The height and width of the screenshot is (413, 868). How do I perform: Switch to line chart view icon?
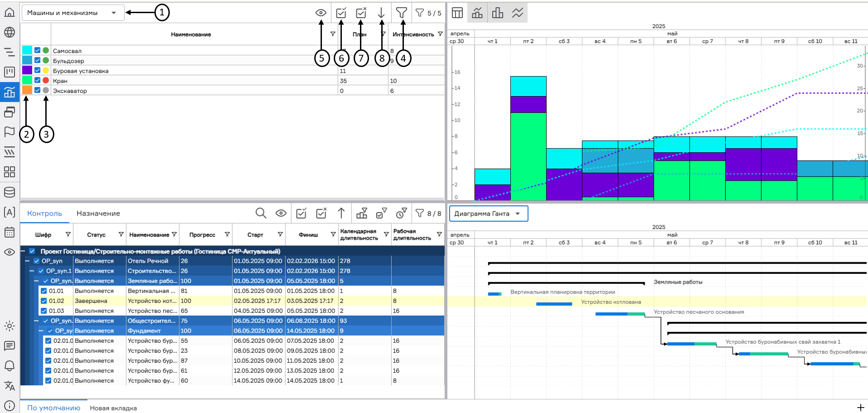click(518, 13)
